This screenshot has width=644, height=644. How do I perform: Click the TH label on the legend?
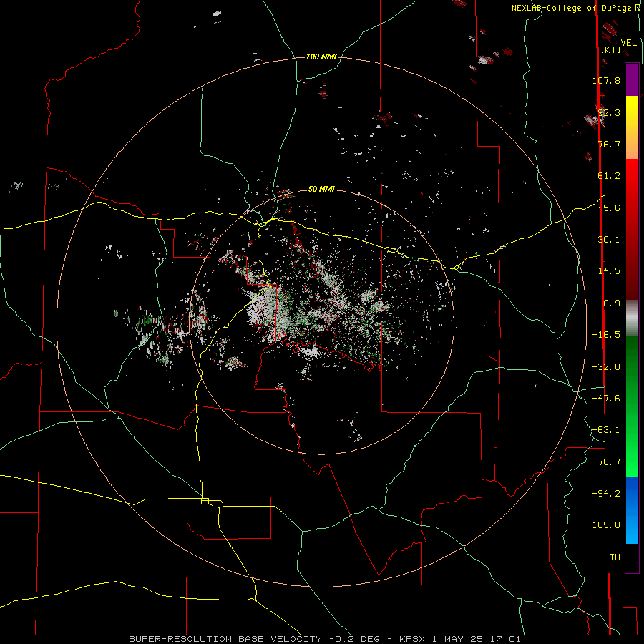[615, 557]
